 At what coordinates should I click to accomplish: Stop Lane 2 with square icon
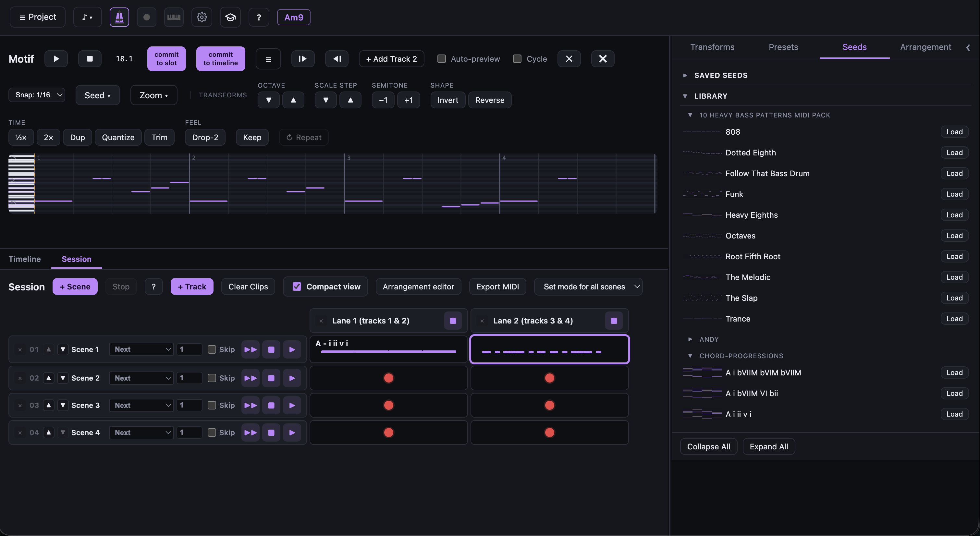(614, 321)
